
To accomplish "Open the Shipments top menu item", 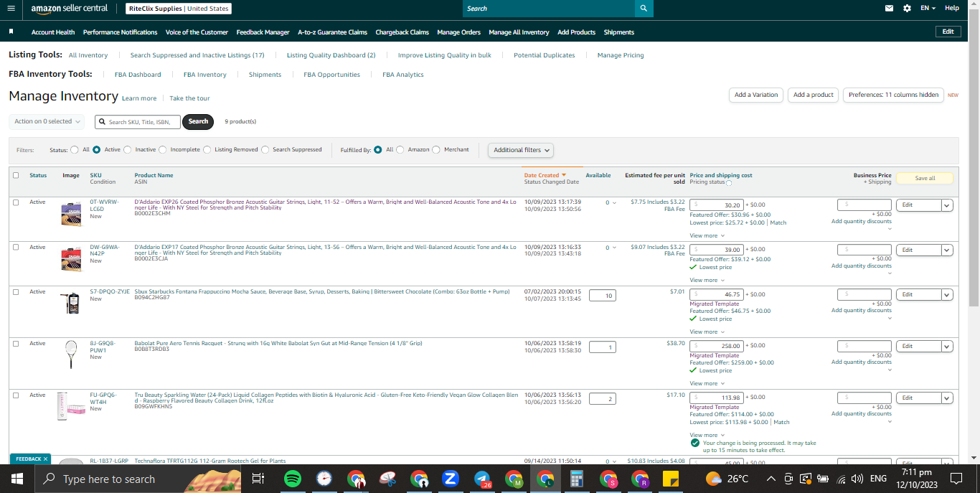I will 618,32.
